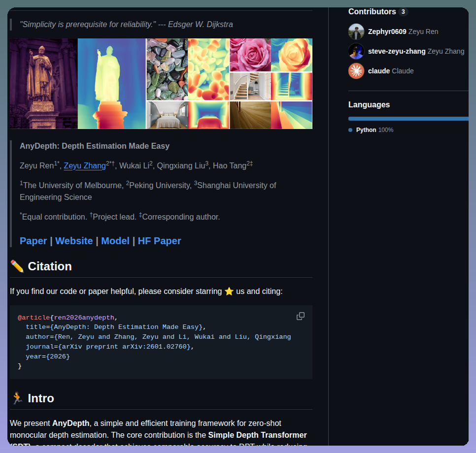Click the "Equal contribution" footnote line

[x=120, y=217]
